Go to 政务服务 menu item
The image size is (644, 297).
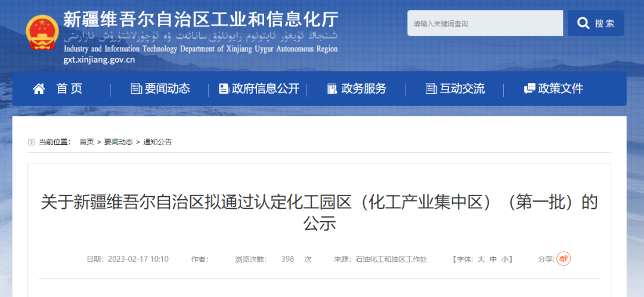pos(364,89)
